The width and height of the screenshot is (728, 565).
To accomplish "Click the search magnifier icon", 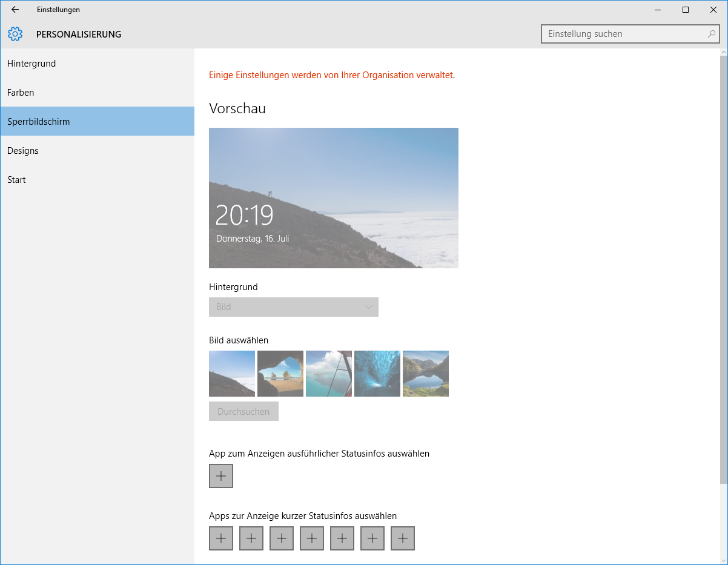I will point(712,34).
